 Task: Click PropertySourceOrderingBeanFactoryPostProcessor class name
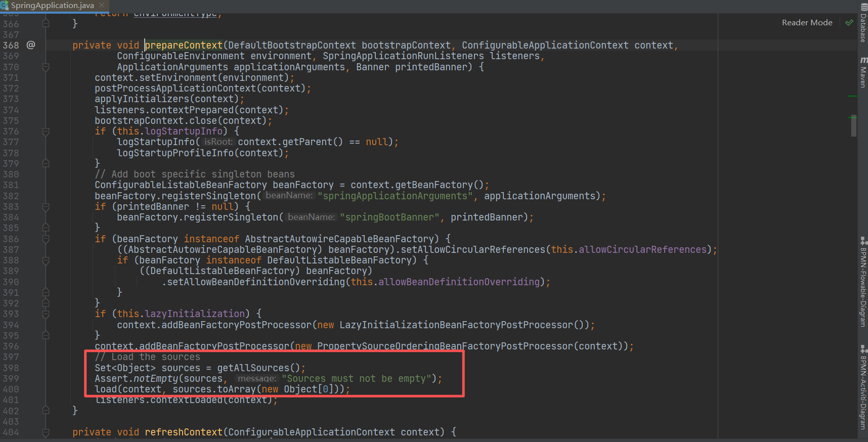coord(445,346)
